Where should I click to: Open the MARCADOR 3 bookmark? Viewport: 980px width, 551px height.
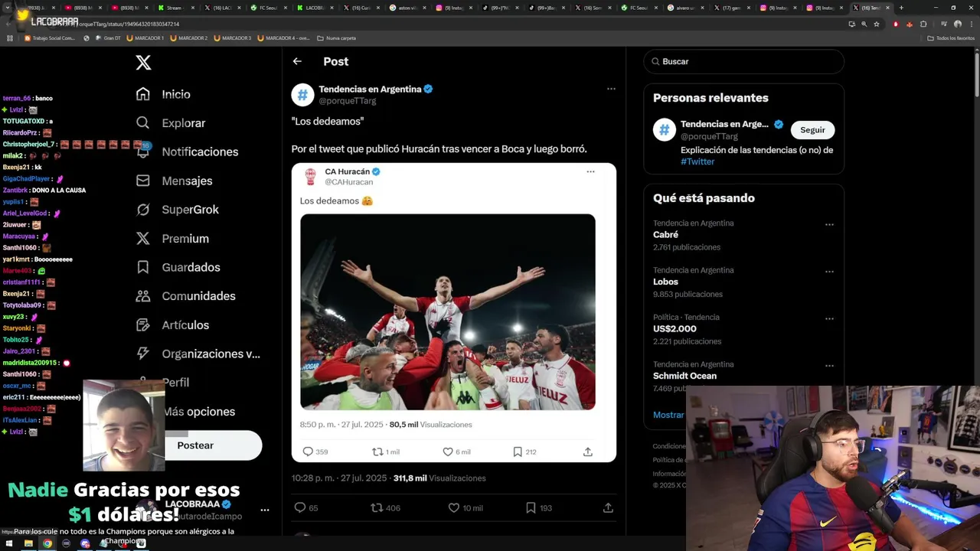pos(233,37)
